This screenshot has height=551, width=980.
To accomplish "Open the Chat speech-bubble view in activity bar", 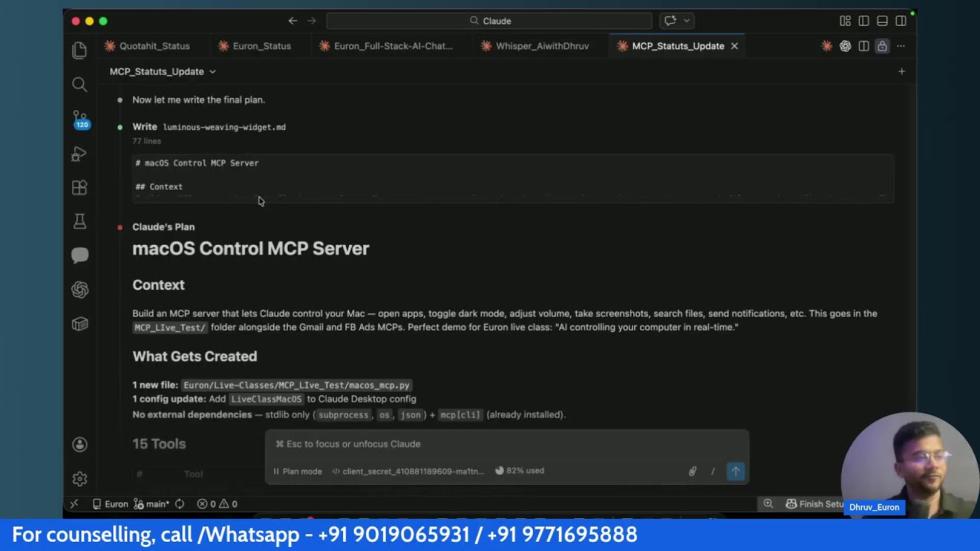I will 80,256.
